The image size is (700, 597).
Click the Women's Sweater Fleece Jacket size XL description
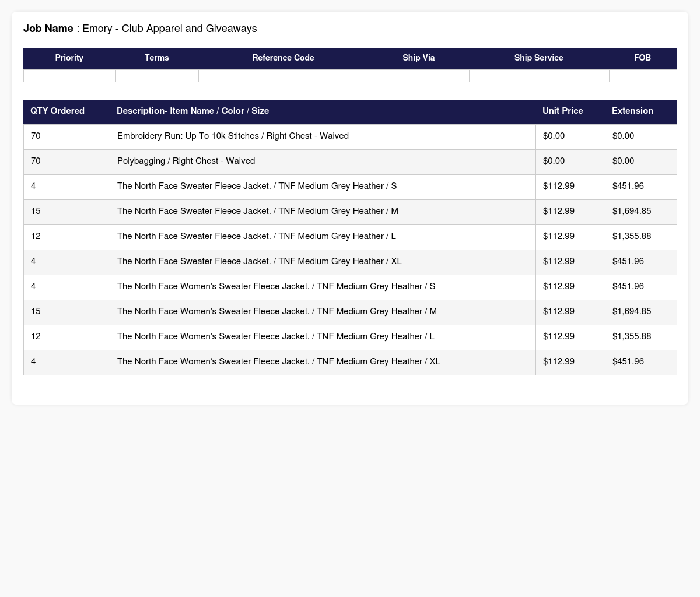pos(278,361)
